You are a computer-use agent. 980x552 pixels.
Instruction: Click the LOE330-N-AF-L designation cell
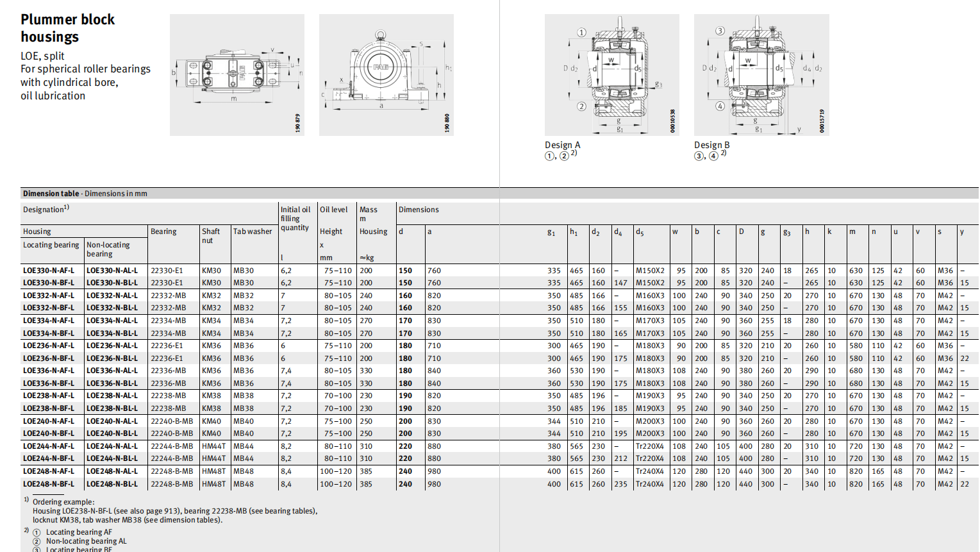coord(49,271)
